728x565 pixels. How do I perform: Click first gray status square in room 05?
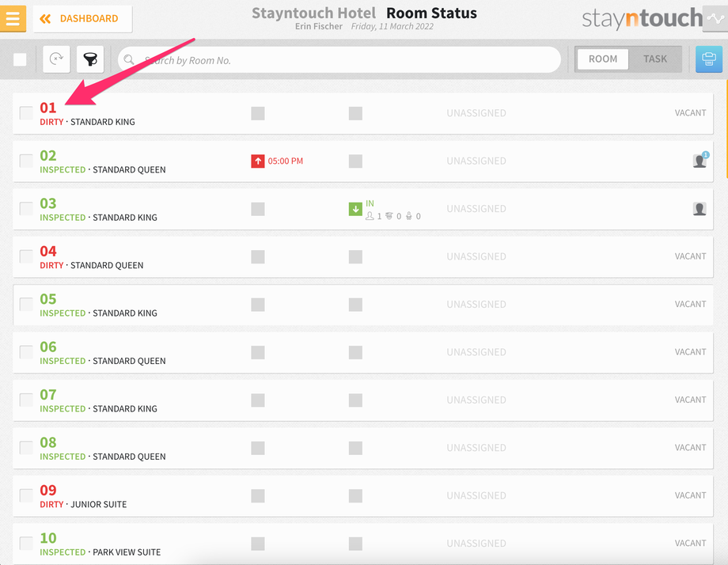(258, 305)
